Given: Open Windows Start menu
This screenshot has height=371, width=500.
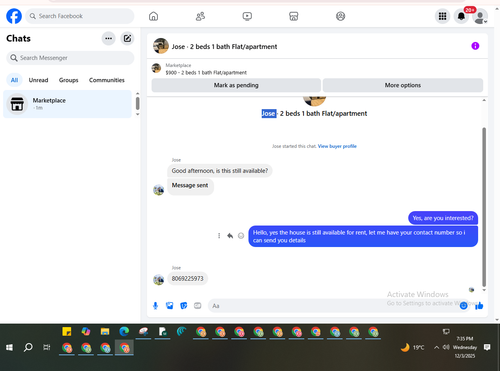Looking at the screenshot, I should click(9, 347).
